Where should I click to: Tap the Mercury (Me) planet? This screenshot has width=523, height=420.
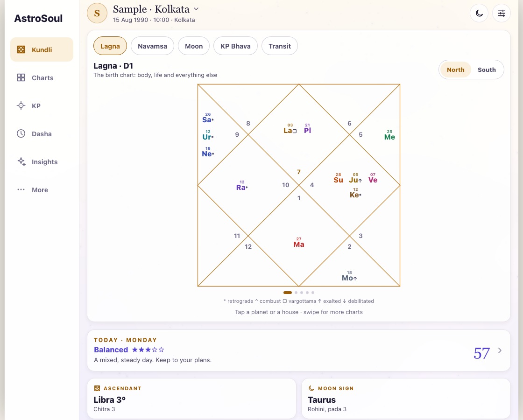click(389, 135)
